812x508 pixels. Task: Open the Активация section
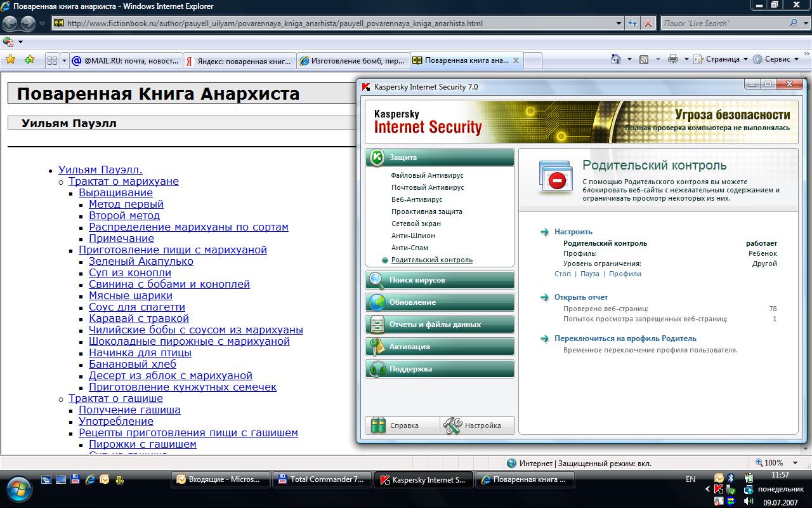440,347
